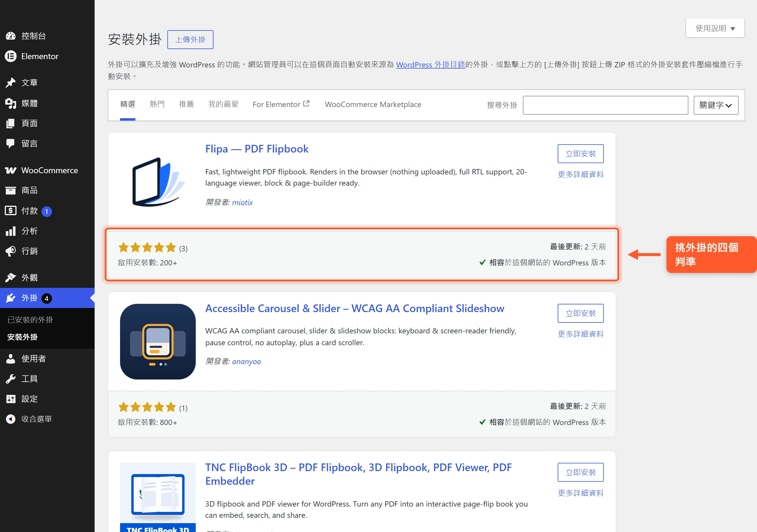Click the 付款 payments dollar icon
The image size is (757, 532).
point(11,211)
